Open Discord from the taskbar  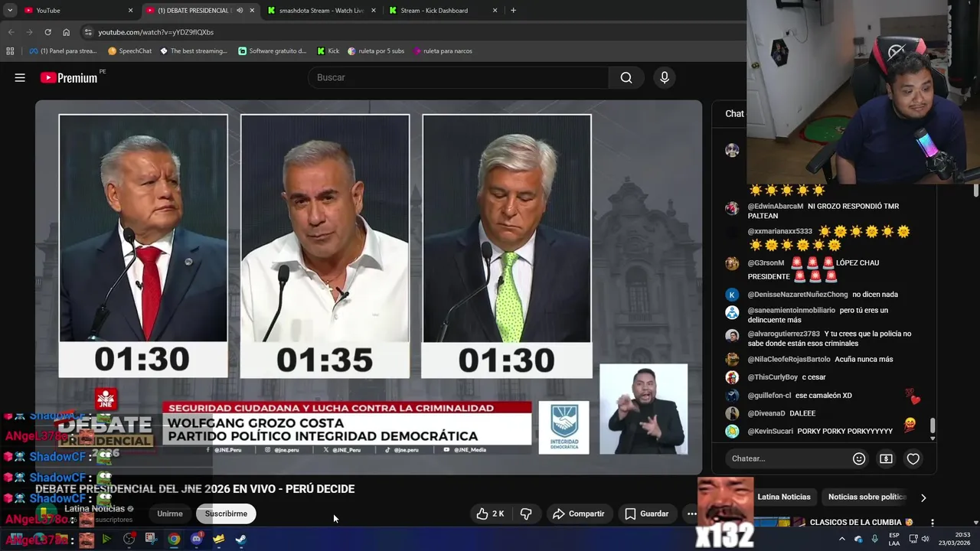197,539
